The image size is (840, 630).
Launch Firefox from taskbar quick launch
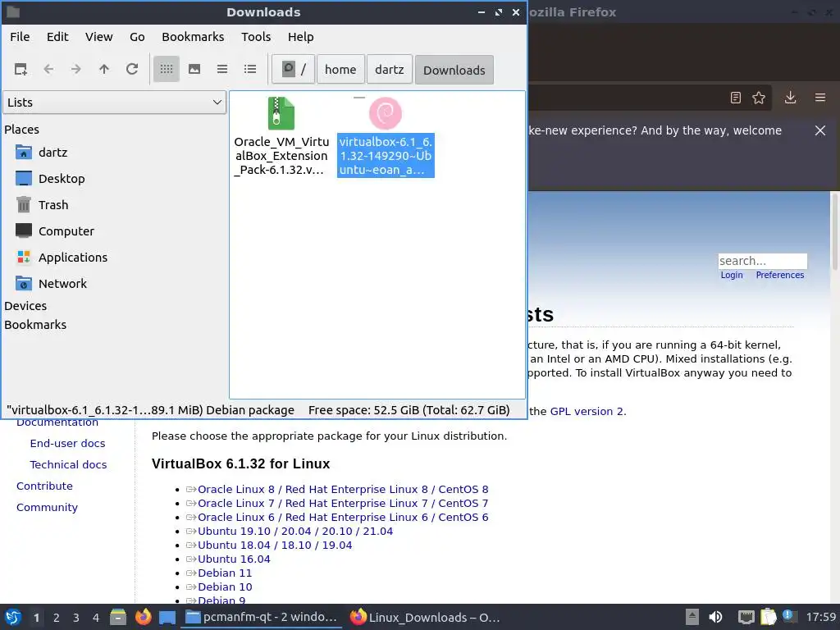[143, 617]
